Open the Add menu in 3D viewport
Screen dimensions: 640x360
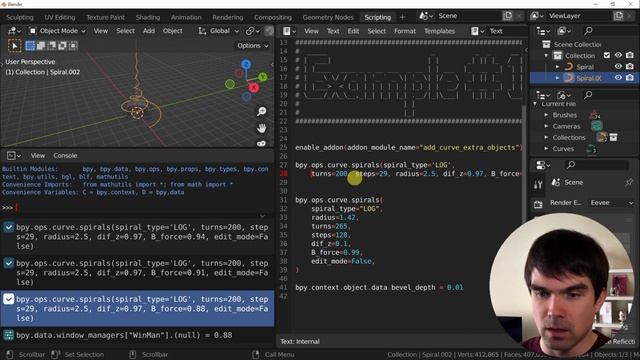pos(149,31)
